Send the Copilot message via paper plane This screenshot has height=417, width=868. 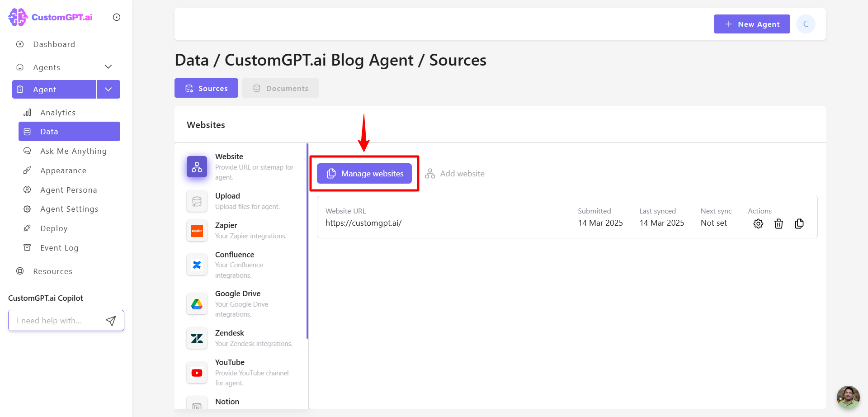click(x=111, y=321)
